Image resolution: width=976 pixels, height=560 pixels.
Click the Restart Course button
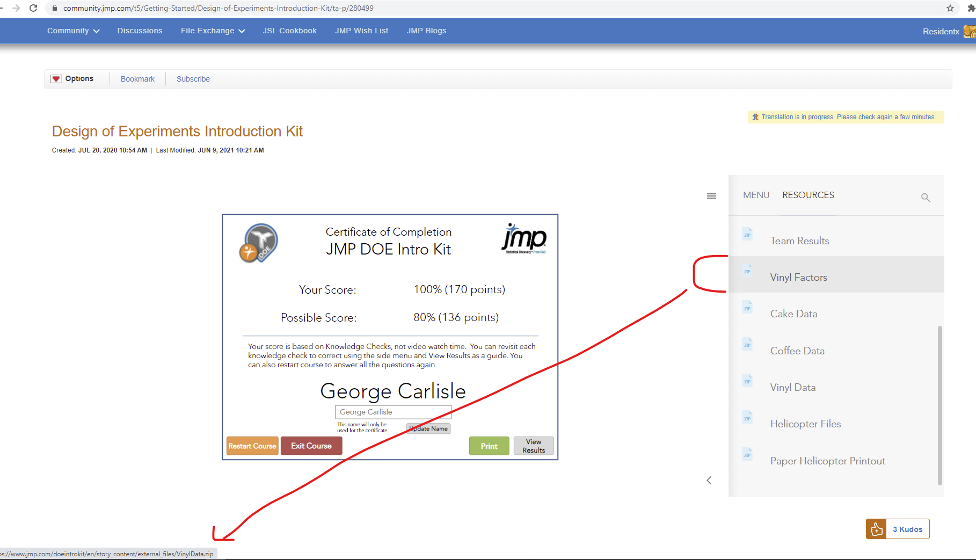tap(252, 446)
